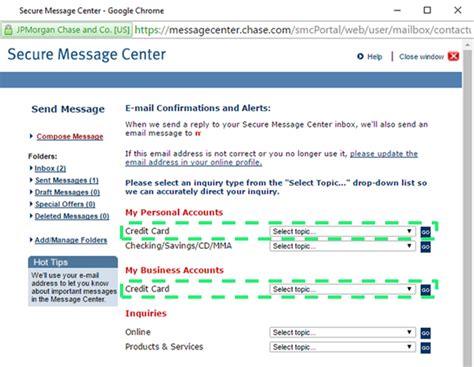Maximize the Chrome window
This screenshot has height=367, width=474.
(x=427, y=10)
